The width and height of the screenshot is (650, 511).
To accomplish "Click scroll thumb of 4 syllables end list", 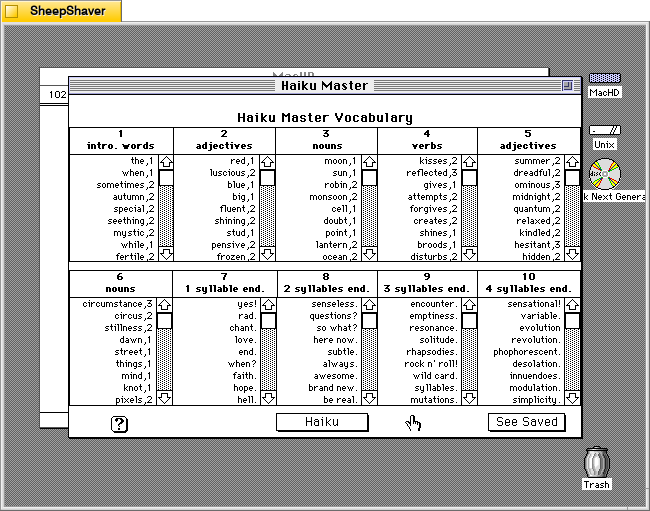I will point(572,321).
